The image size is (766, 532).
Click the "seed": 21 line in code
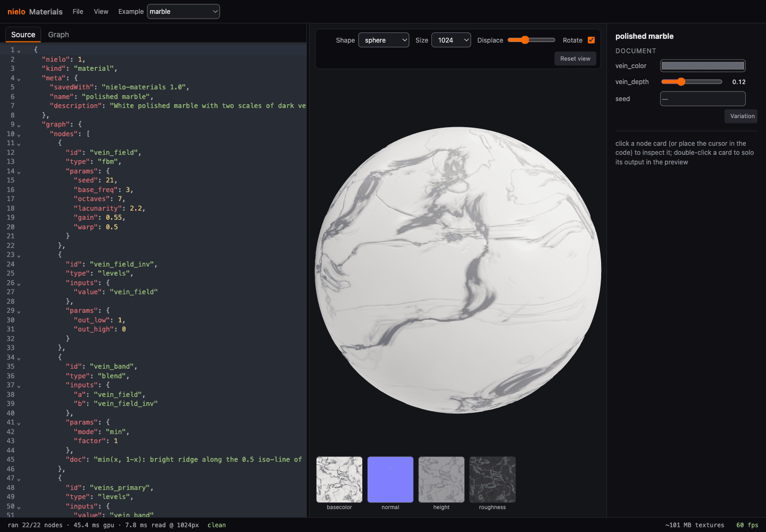point(96,180)
